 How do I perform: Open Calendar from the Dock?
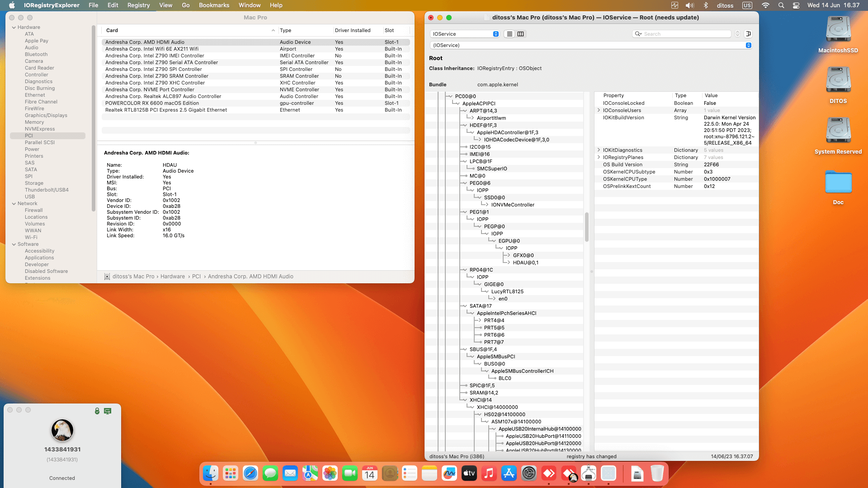pos(370,473)
